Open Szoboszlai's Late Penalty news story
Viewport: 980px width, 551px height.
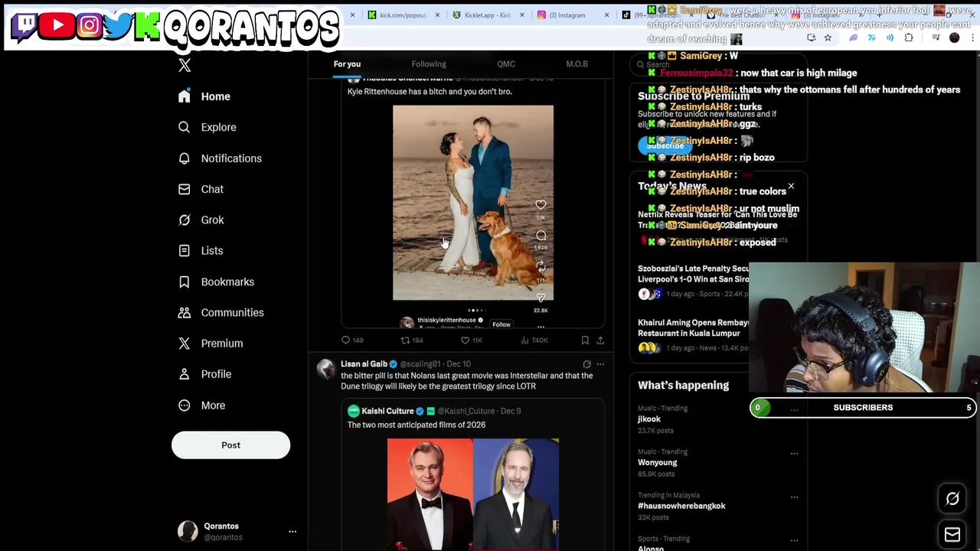(x=694, y=274)
